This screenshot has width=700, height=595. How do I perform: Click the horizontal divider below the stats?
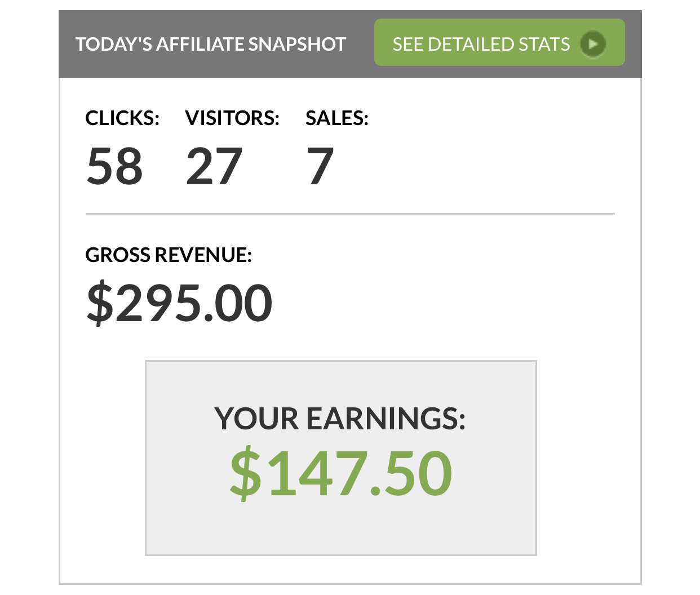click(349, 214)
